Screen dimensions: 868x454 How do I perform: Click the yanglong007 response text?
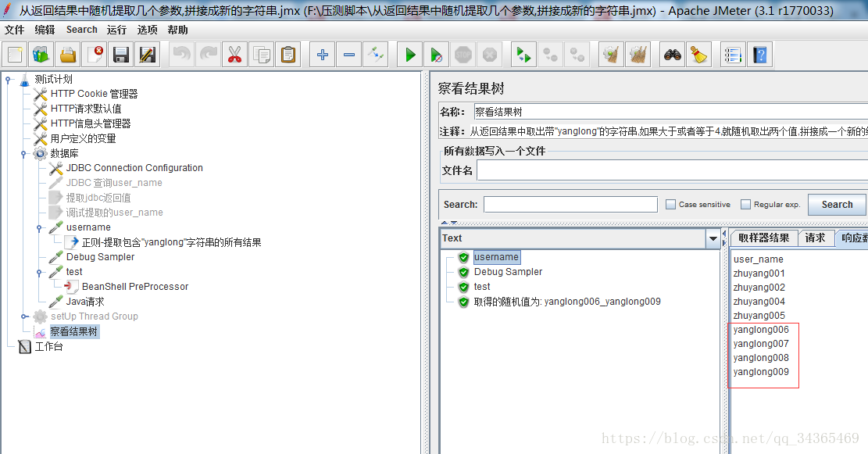coord(761,344)
